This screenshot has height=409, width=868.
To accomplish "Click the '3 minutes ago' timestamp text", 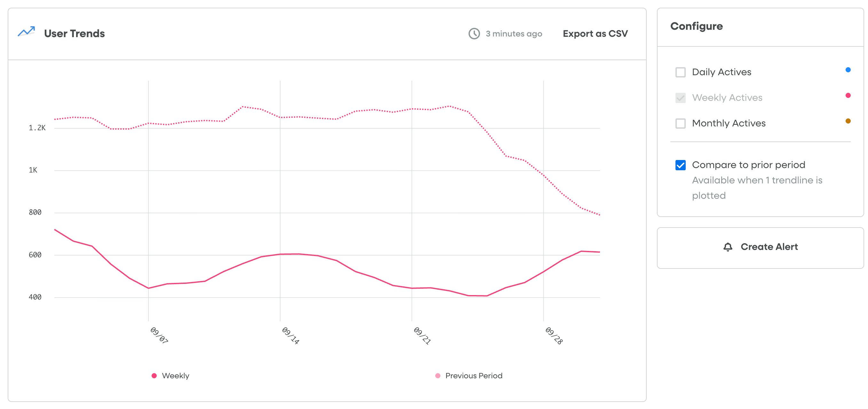I will (x=514, y=34).
